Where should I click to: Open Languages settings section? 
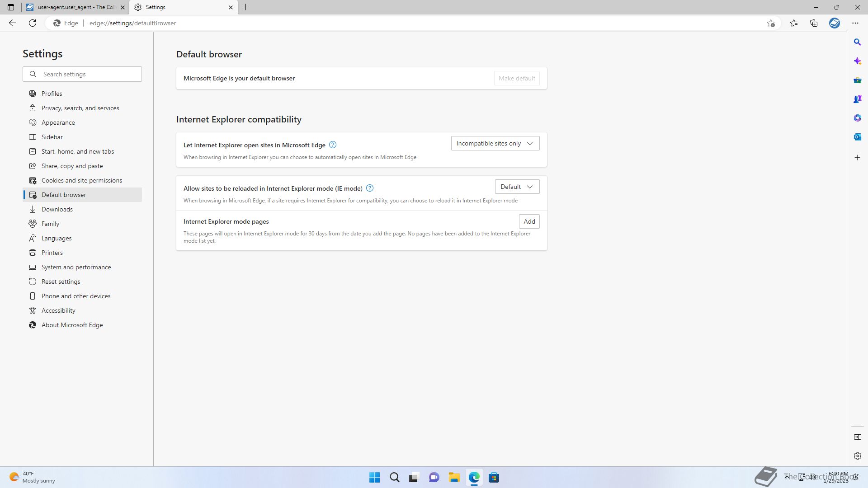tap(82, 238)
